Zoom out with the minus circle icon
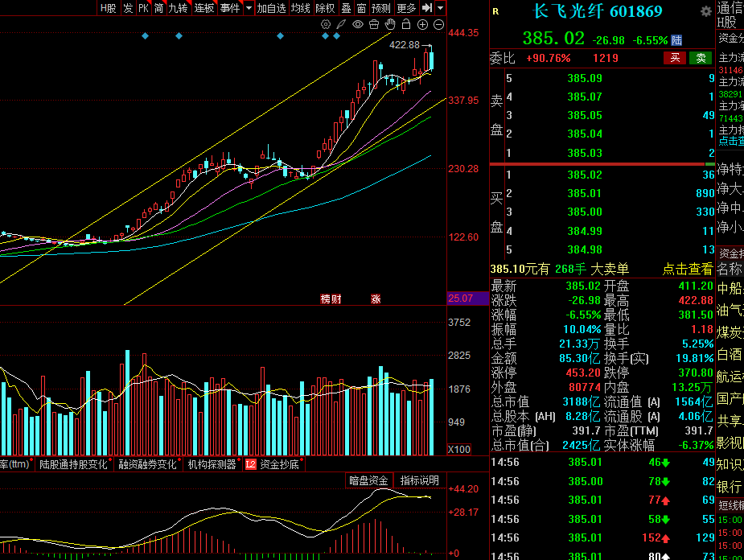Image resolution: width=744 pixels, height=560 pixels. (439, 24)
